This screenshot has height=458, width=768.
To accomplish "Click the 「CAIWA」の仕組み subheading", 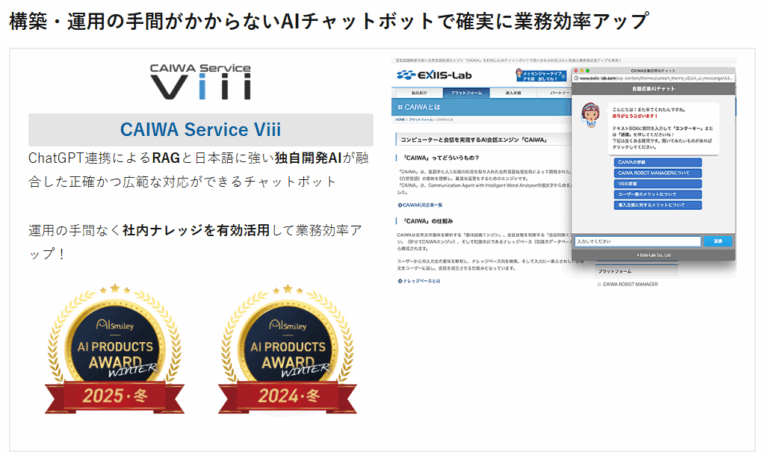I will (428, 221).
